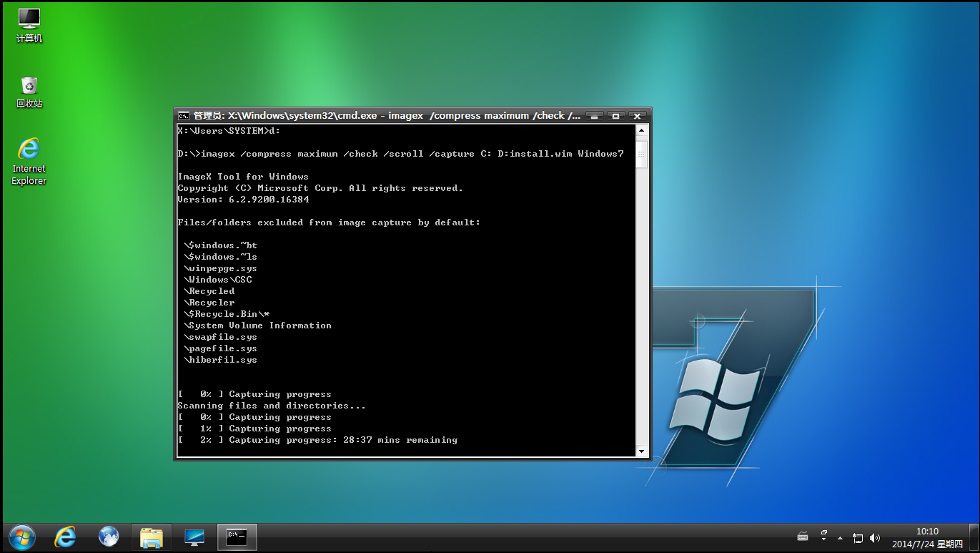
Task: Click the '28:37 mins remaining' progress line
Action: 317,440
